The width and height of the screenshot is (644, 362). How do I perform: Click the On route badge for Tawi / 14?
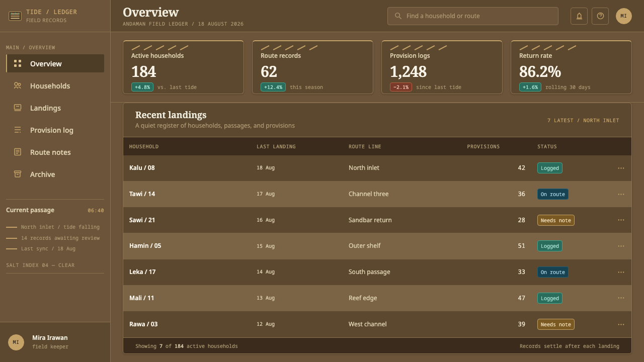pyautogui.click(x=553, y=194)
